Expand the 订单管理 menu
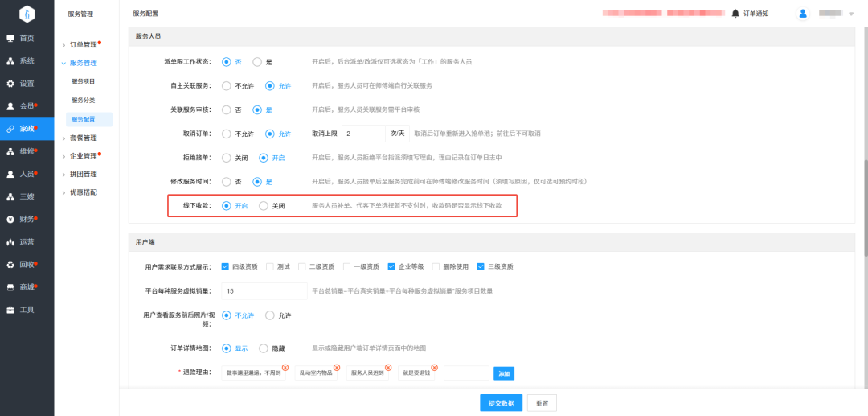The width and height of the screenshot is (868, 416). [81, 45]
